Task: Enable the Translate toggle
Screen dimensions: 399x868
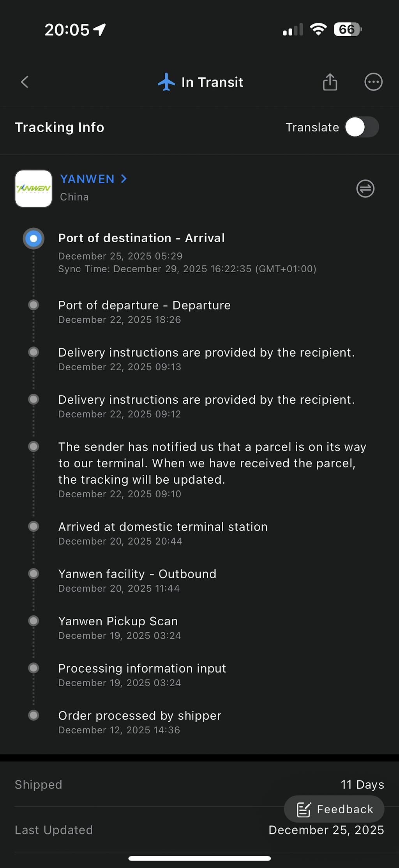Action: (x=362, y=127)
